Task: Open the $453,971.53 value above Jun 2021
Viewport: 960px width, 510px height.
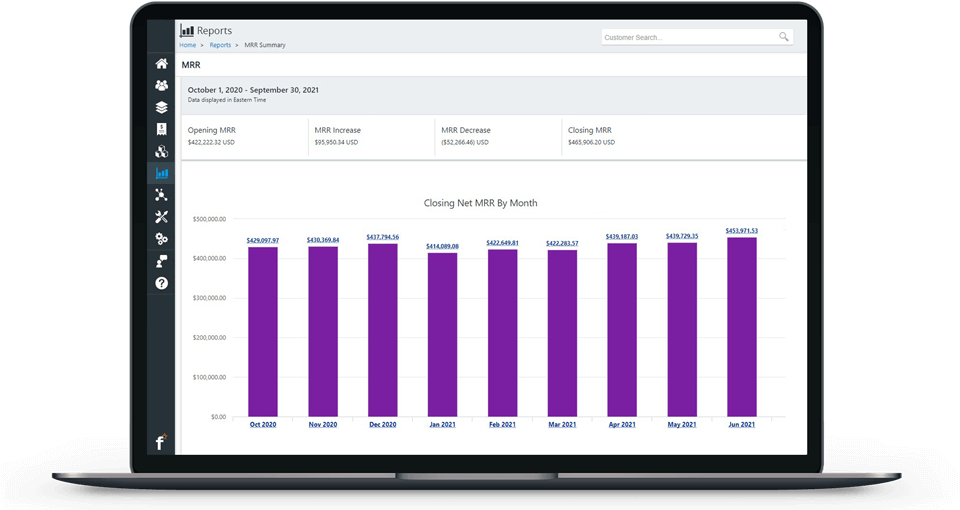Action: pyautogui.click(x=741, y=231)
